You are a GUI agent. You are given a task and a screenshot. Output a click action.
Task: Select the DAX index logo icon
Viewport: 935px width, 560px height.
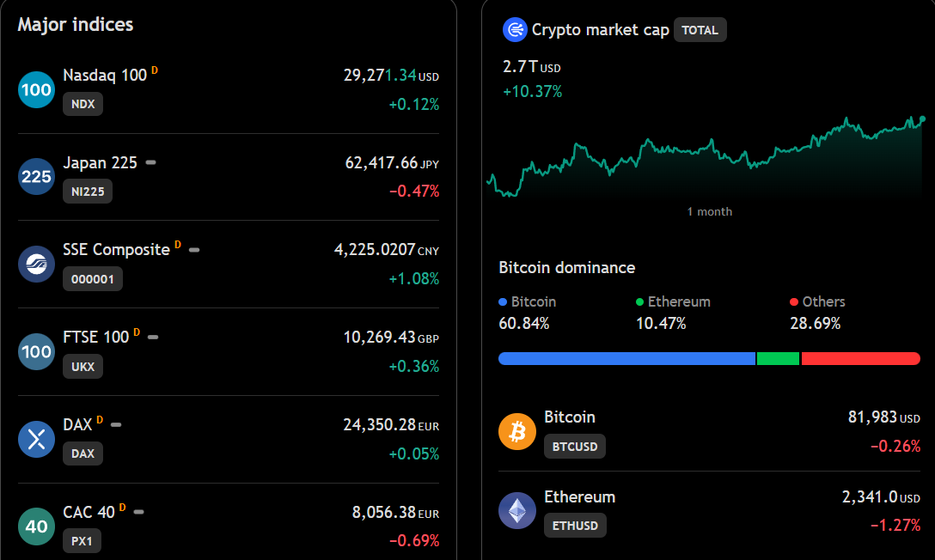(x=36, y=439)
